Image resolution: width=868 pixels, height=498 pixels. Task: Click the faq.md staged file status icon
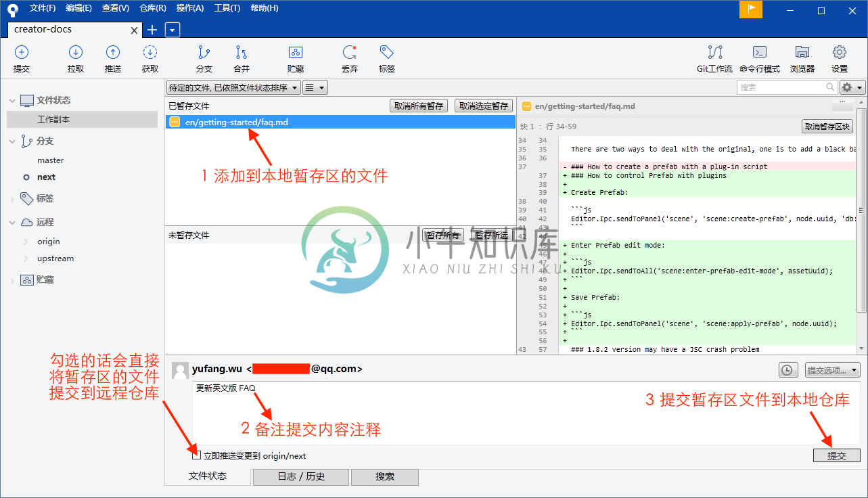click(175, 122)
